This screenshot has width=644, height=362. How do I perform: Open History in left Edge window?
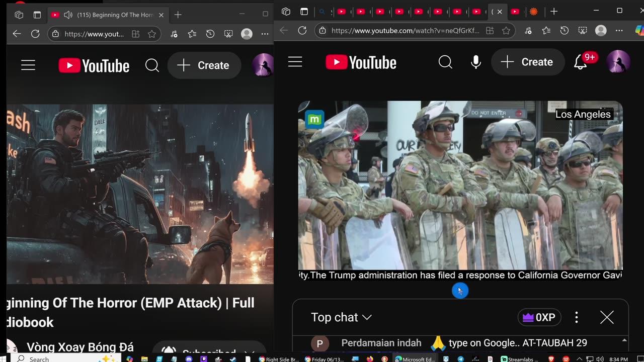click(210, 34)
